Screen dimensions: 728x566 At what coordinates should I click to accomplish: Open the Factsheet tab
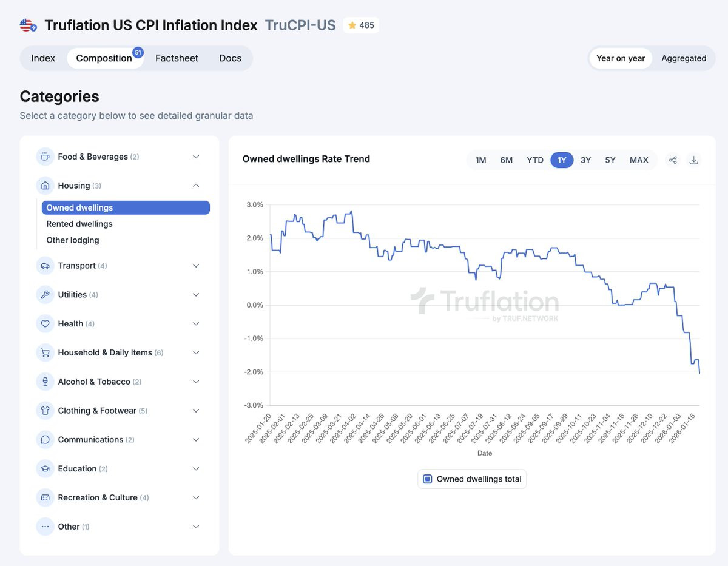point(177,58)
